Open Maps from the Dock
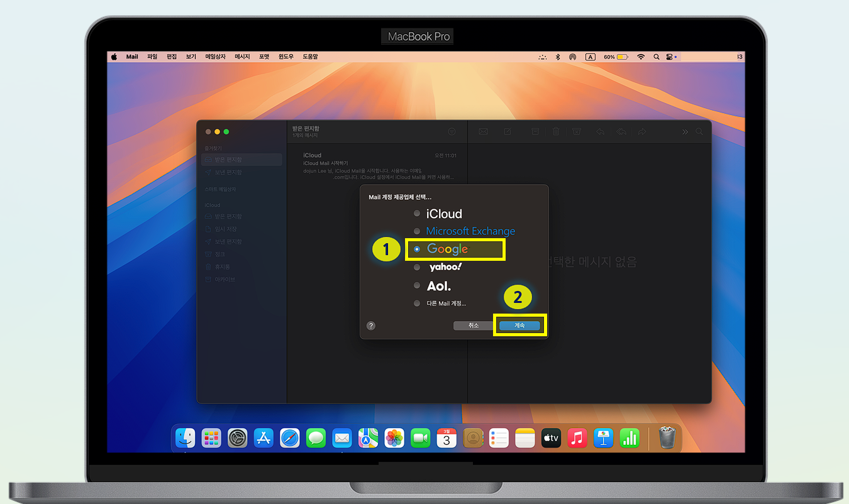The image size is (849, 504). pyautogui.click(x=368, y=437)
